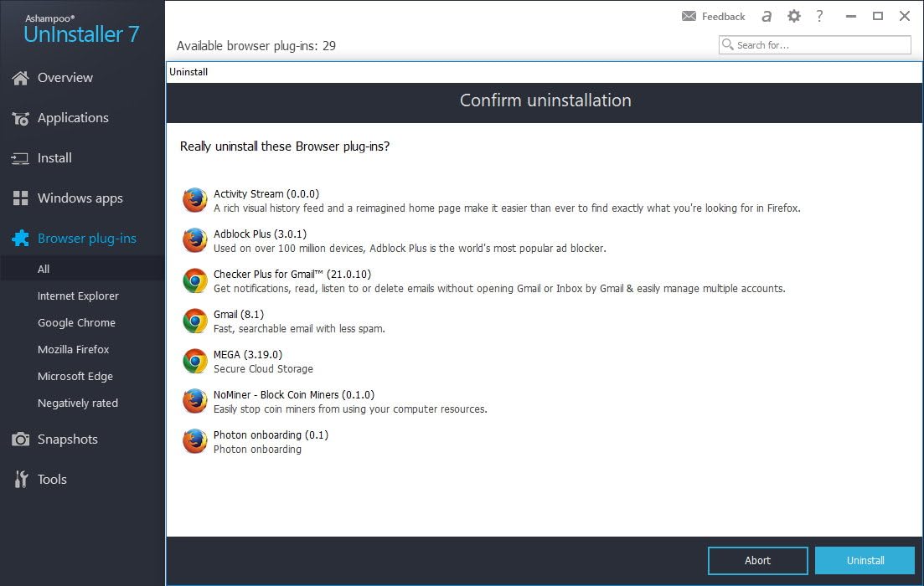Click the Uninstall breadcrumb label

(x=188, y=72)
